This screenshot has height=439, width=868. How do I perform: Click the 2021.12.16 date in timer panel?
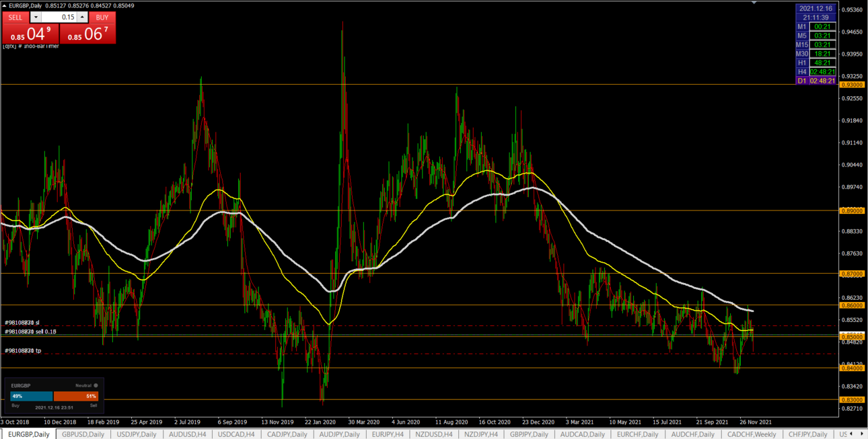pos(817,9)
